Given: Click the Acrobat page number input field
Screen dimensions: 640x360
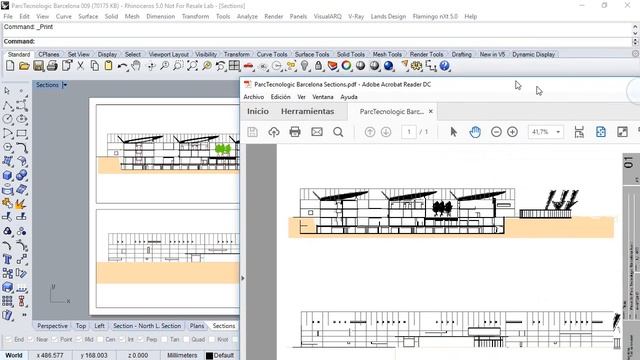Looking at the screenshot, I should 409,132.
